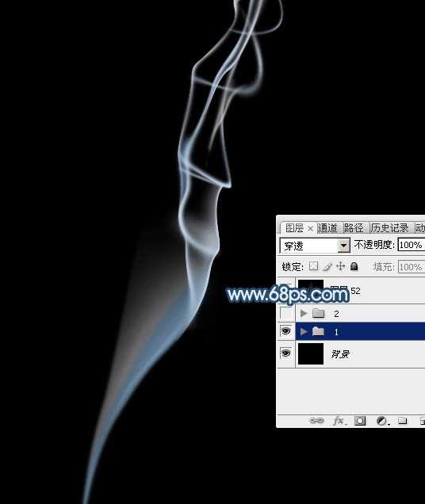The width and height of the screenshot is (425, 504).
Task: Show group 2 via its empty visibility box
Action: coord(285,313)
